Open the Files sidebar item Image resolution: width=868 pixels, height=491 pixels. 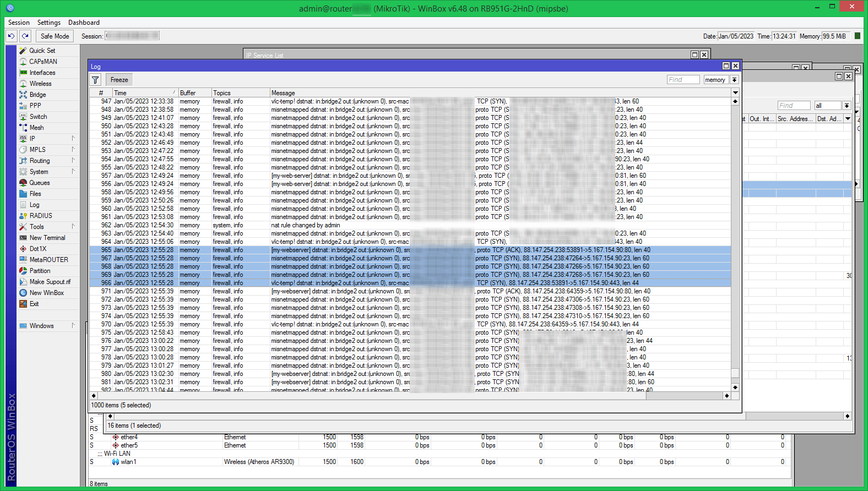click(x=35, y=194)
